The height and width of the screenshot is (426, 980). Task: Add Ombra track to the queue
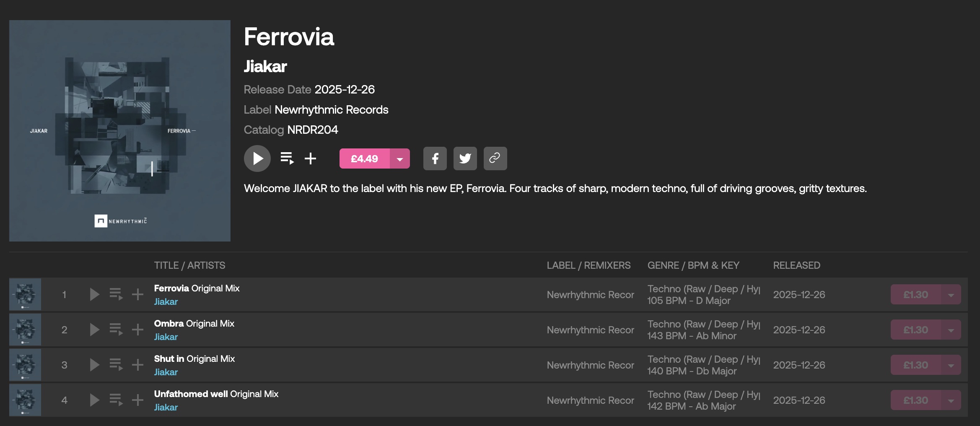[116, 330]
